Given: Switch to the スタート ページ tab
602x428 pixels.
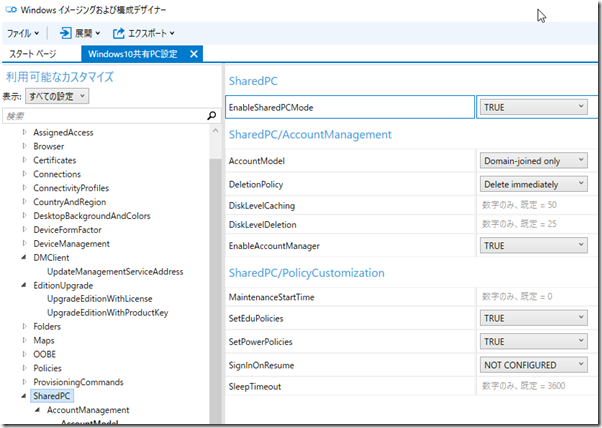Looking at the screenshot, I should (33, 54).
